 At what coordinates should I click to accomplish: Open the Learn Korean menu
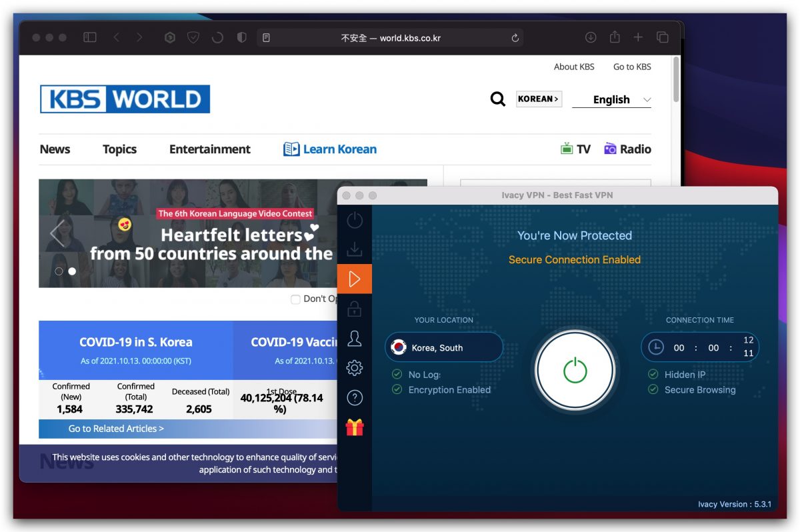[x=330, y=149]
